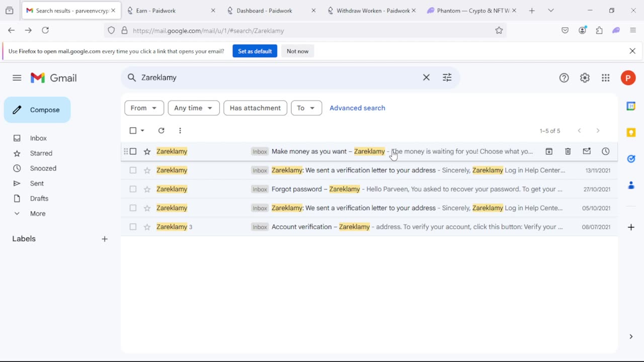The height and width of the screenshot is (362, 644).
Task: Switch to Earn - Paidwork tab
Action: pyautogui.click(x=171, y=11)
